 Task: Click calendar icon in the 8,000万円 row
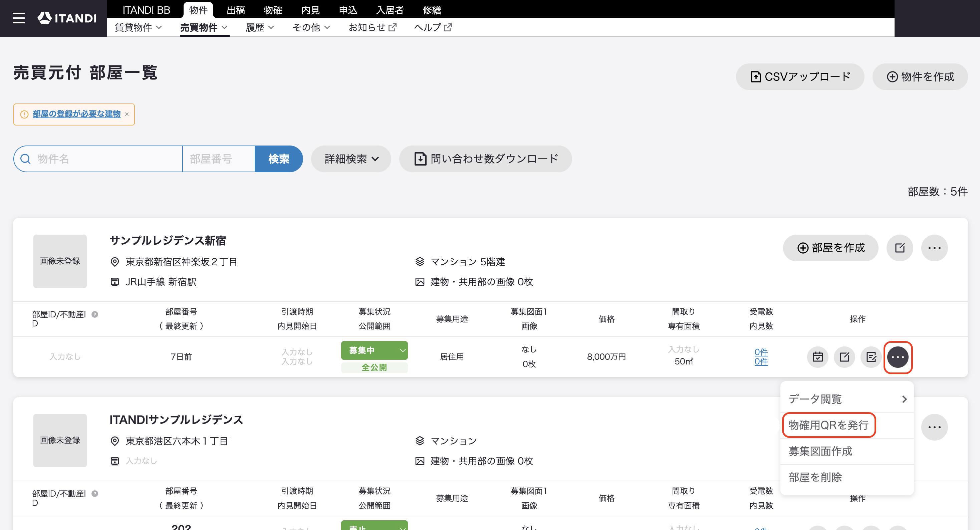(817, 357)
